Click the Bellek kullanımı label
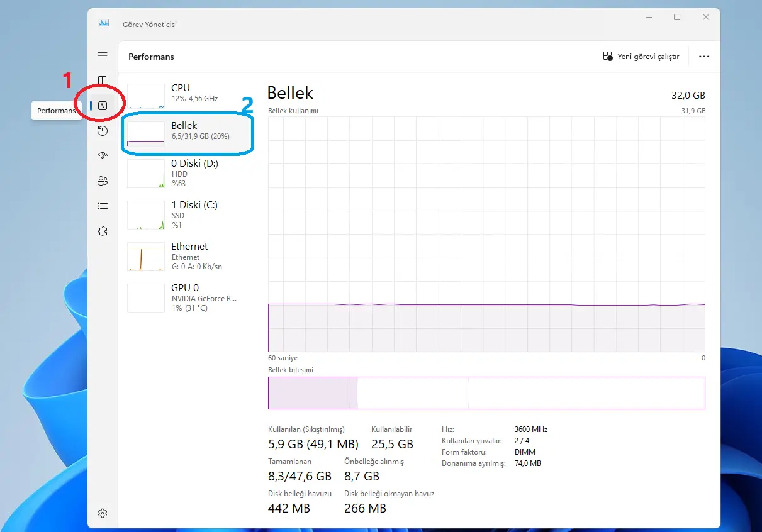The width and height of the screenshot is (762, 532). [293, 111]
